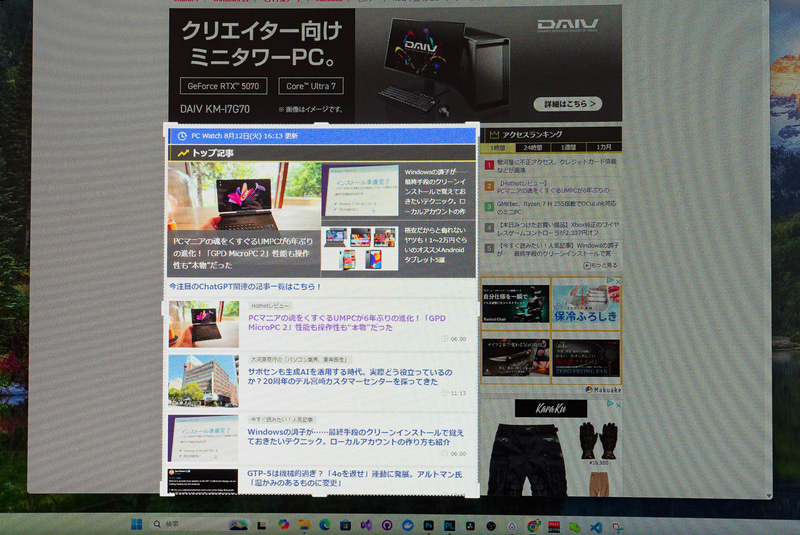The width and height of the screenshot is (800, 535).
Task: Close the Makuake ad with the X icon
Action: (x=618, y=281)
